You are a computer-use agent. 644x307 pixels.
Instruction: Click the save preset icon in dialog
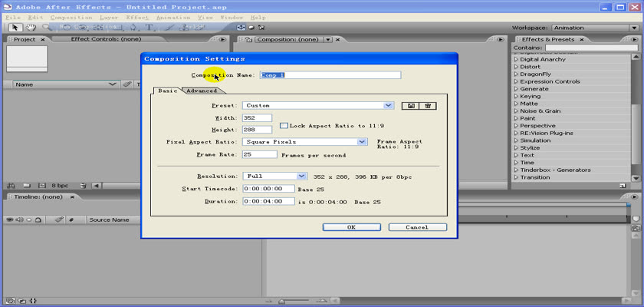pyautogui.click(x=411, y=106)
